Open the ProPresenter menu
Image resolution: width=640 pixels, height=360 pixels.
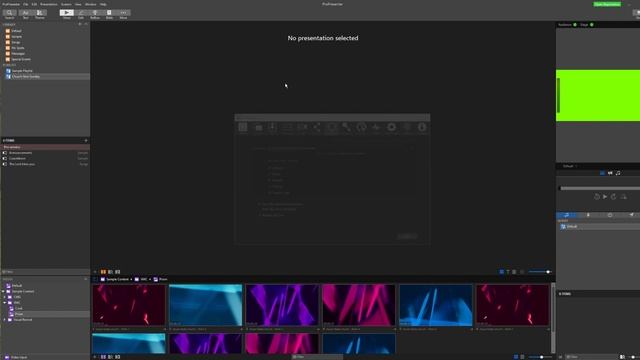click(11, 4)
